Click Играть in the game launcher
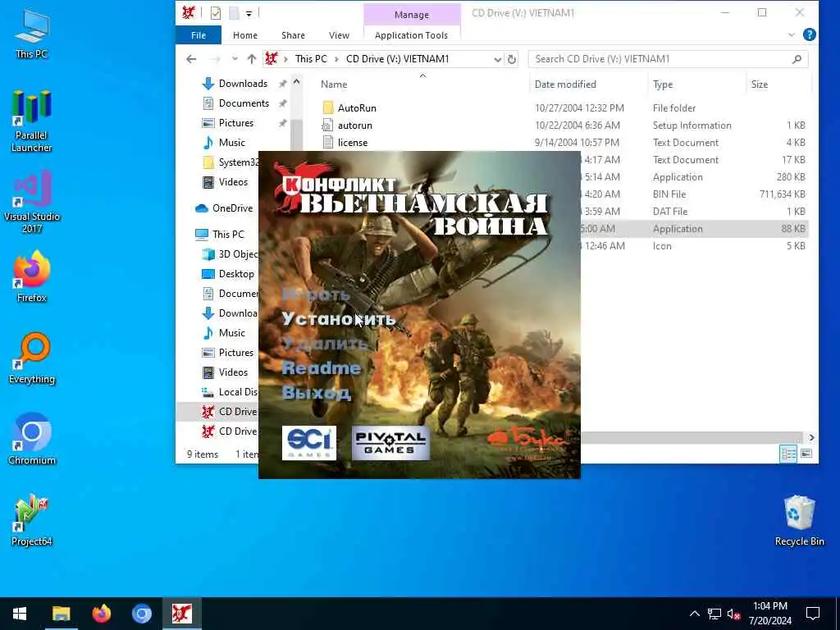The height and width of the screenshot is (630, 840). point(316,294)
